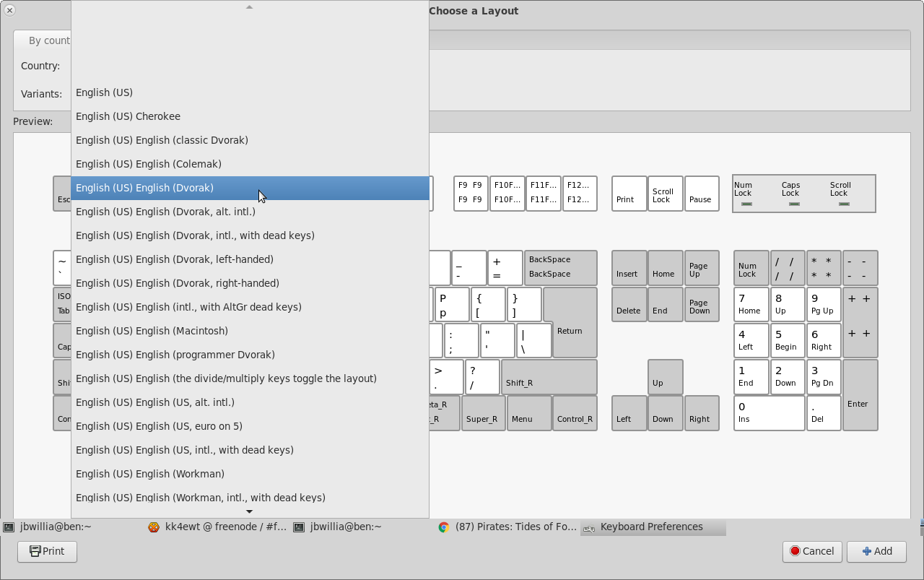Select English (Macintosh) variant
This screenshot has height=580, width=924.
[250, 331]
